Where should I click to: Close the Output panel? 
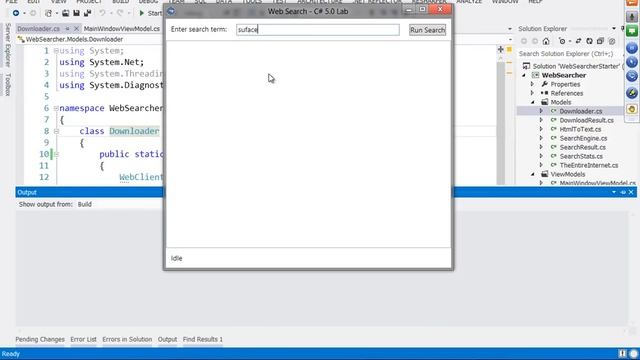pyautogui.click(x=631, y=192)
